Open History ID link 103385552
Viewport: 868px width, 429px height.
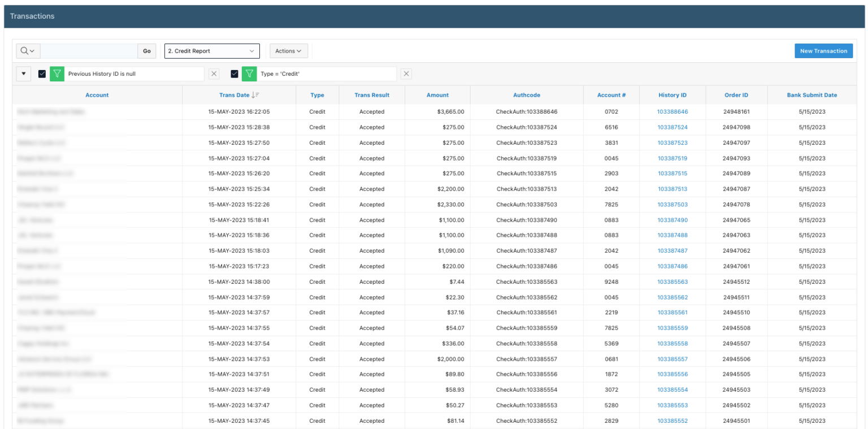(x=672, y=421)
